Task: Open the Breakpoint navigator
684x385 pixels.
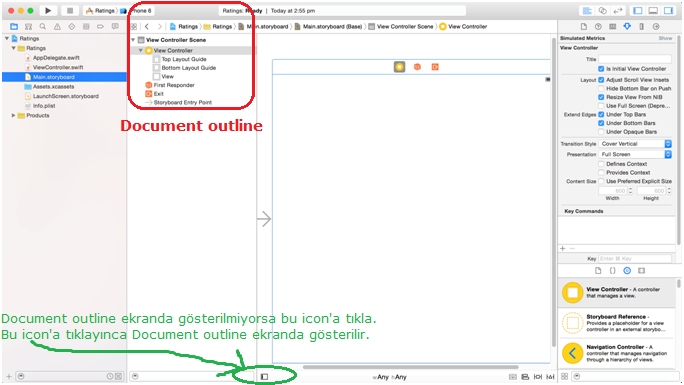Action: tap(100, 27)
